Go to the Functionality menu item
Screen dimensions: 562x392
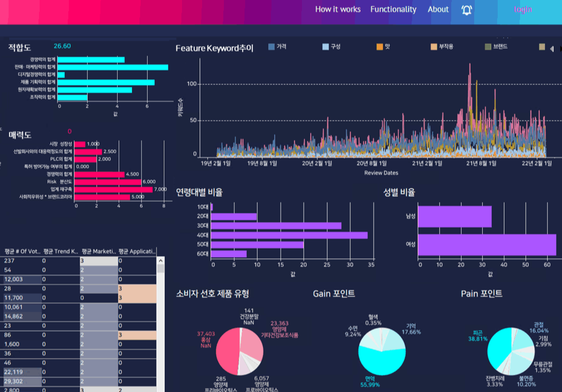pos(393,9)
